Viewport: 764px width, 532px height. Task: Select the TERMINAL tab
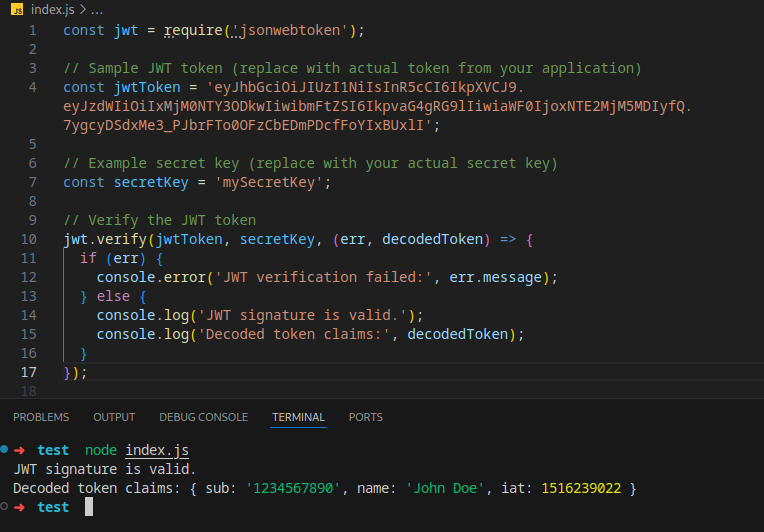point(298,417)
